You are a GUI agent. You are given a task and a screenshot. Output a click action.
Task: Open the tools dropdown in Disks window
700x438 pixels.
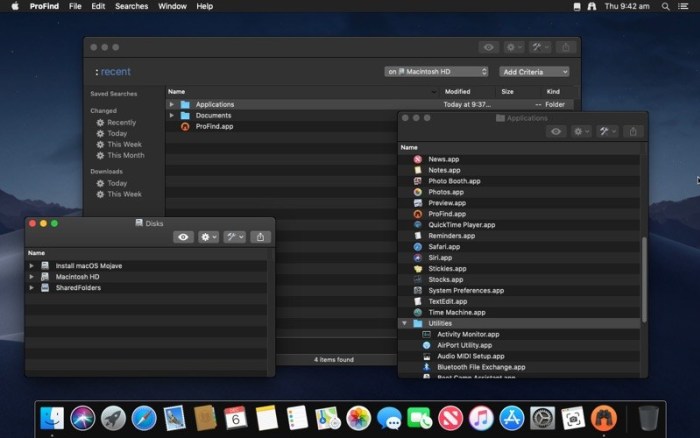coord(234,237)
